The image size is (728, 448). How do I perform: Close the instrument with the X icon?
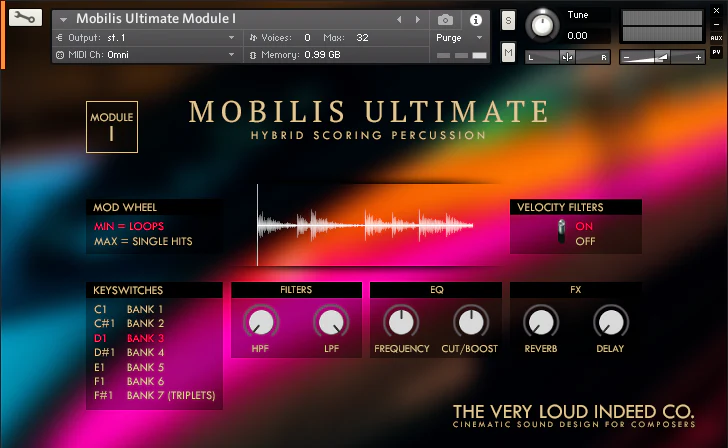(x=716, y=10)
